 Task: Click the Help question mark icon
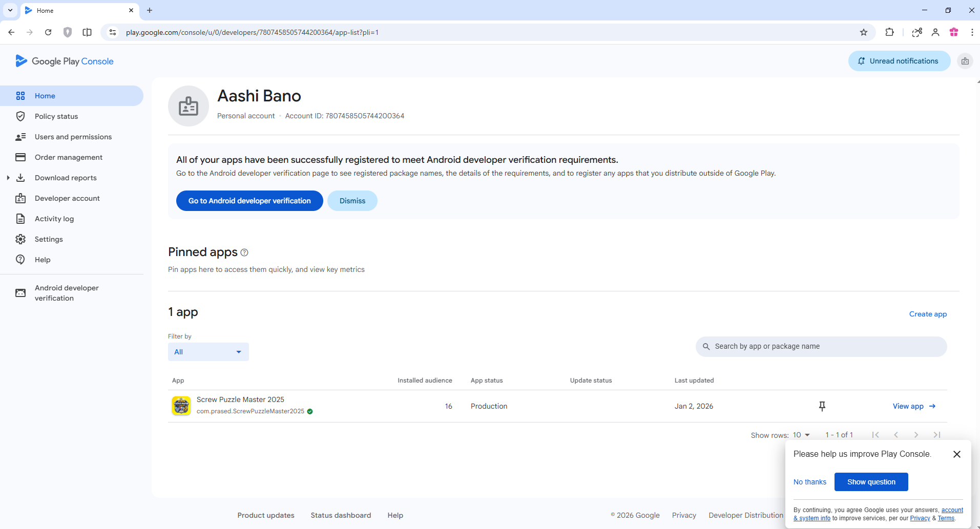(x=20, y=260)
